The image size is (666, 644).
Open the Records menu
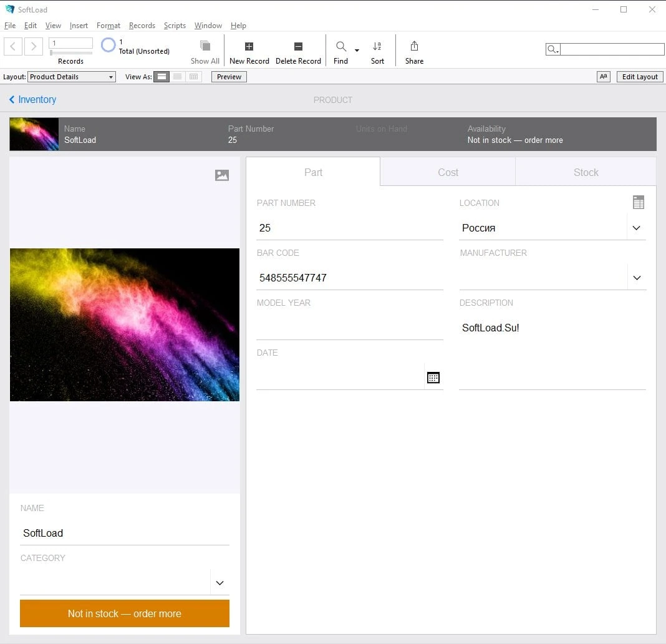point(142,26)
